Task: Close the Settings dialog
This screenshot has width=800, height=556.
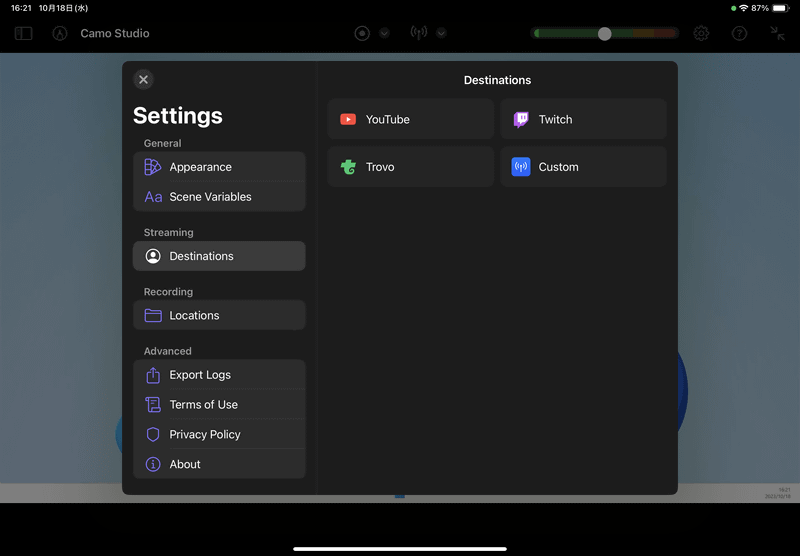Action: pyautogui.click(x=143, y=80)
